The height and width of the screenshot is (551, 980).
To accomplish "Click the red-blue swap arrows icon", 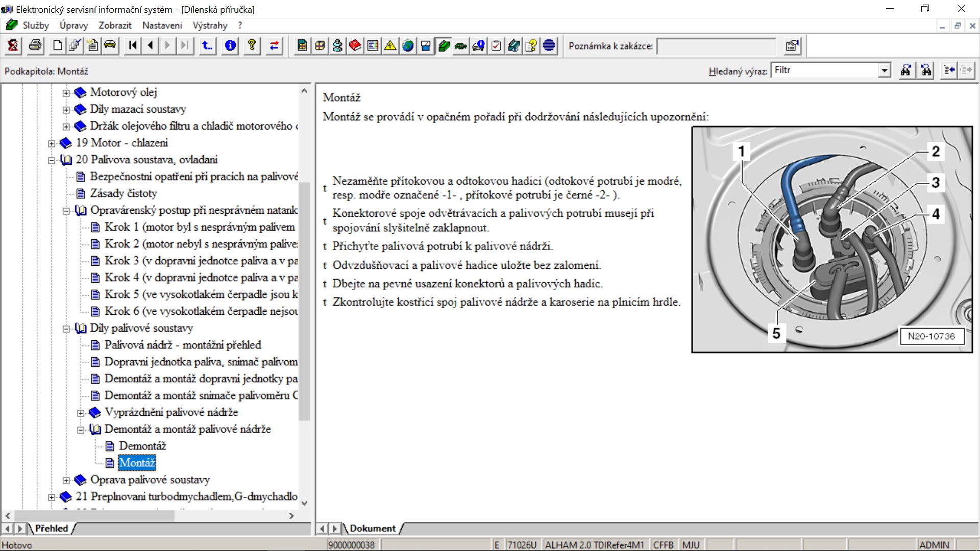I will click(274, 46).
